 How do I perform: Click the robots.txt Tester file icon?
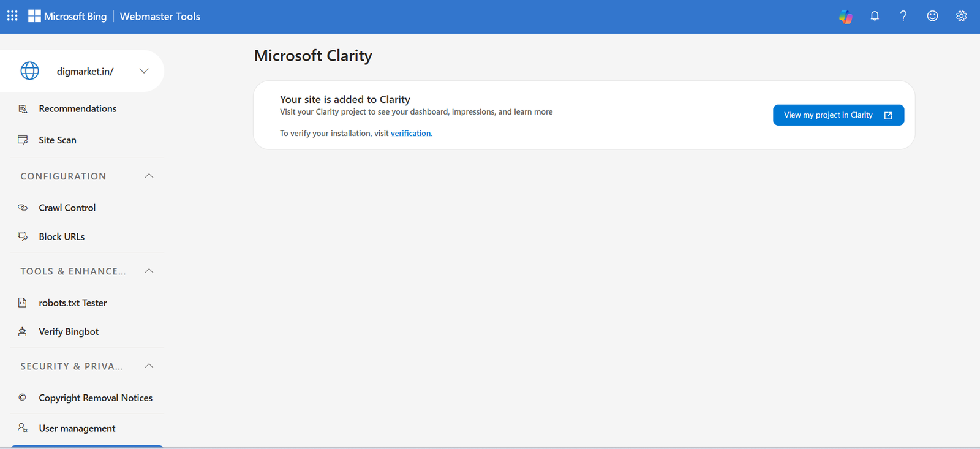click(23, 303)
